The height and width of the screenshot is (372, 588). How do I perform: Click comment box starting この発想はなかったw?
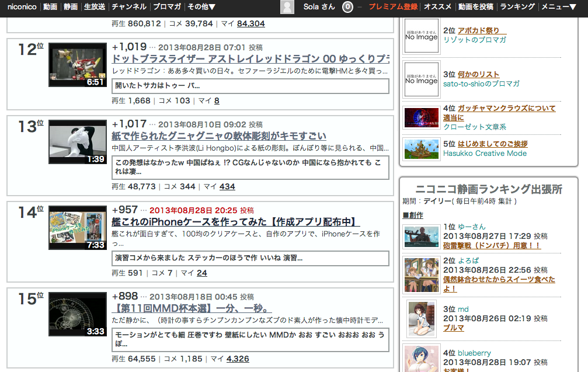click(x=250, y=167)
